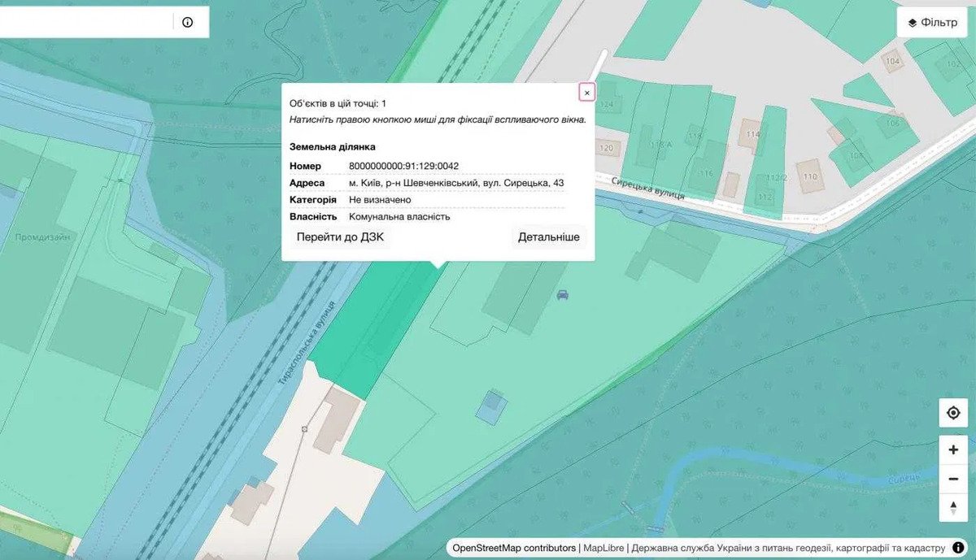
Task: Reset map bearing with compass button
Action: pos(953,507)
